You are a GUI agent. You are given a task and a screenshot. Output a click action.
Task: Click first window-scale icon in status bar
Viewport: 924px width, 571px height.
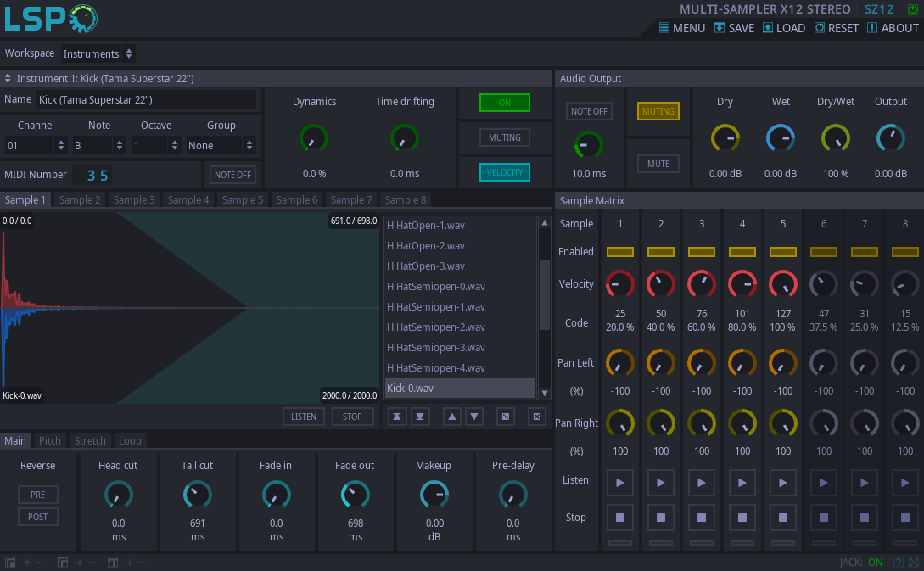point(10,563)
